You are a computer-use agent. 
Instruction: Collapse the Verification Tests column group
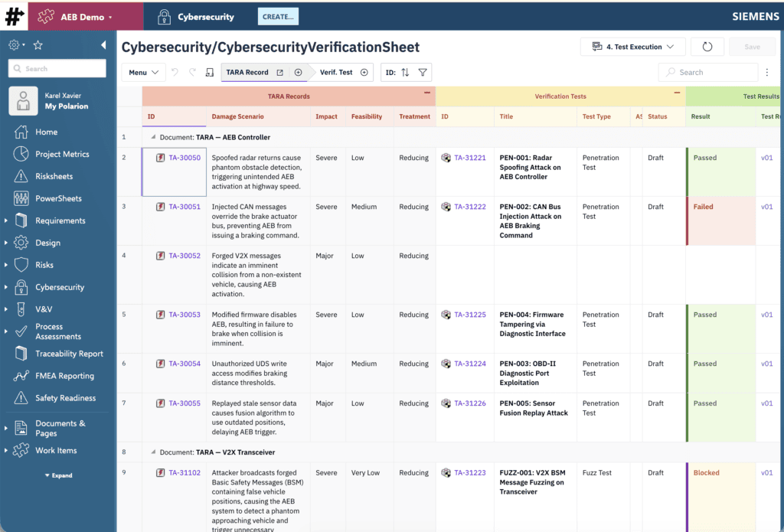677,93
